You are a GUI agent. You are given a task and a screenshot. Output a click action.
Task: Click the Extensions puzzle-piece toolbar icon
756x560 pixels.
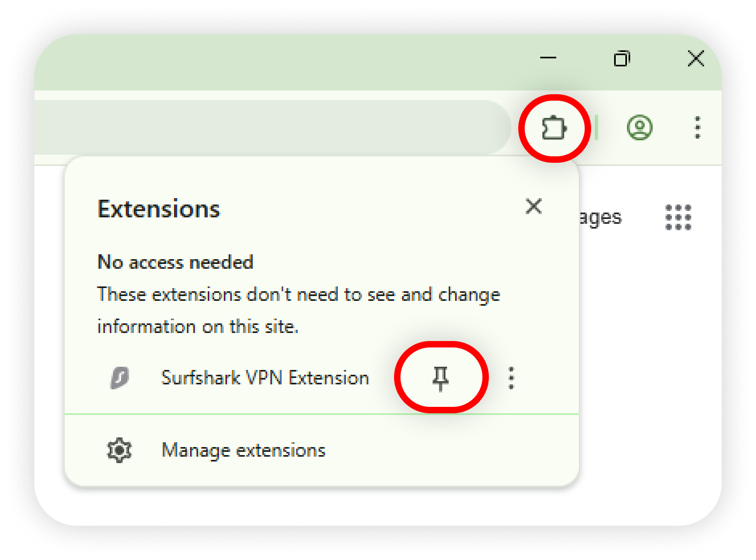coord(554,128)
